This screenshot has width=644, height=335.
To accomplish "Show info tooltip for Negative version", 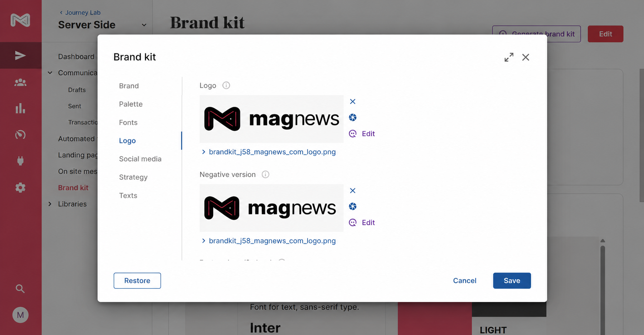I will tap(265, 175).
